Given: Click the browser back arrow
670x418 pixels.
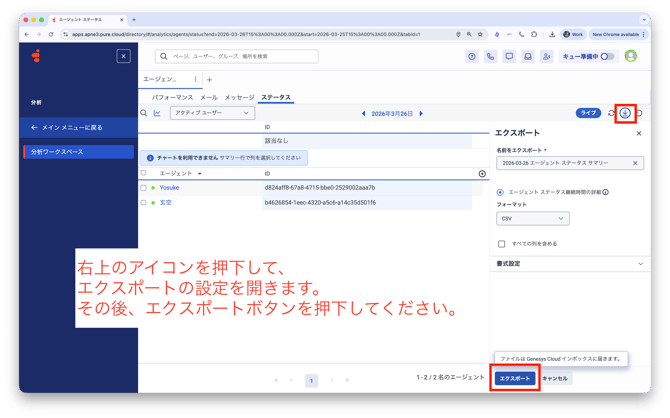Looking at the screenshot, I should (27, 34).
